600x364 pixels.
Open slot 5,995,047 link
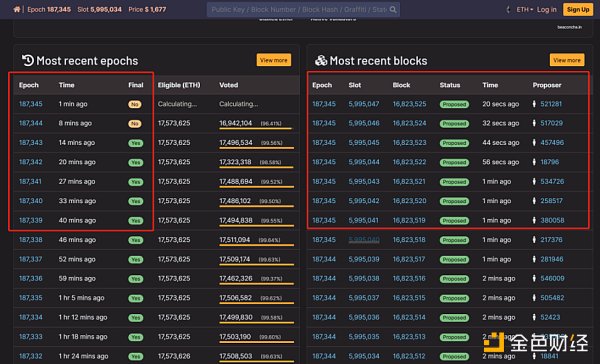click(364, 104)
